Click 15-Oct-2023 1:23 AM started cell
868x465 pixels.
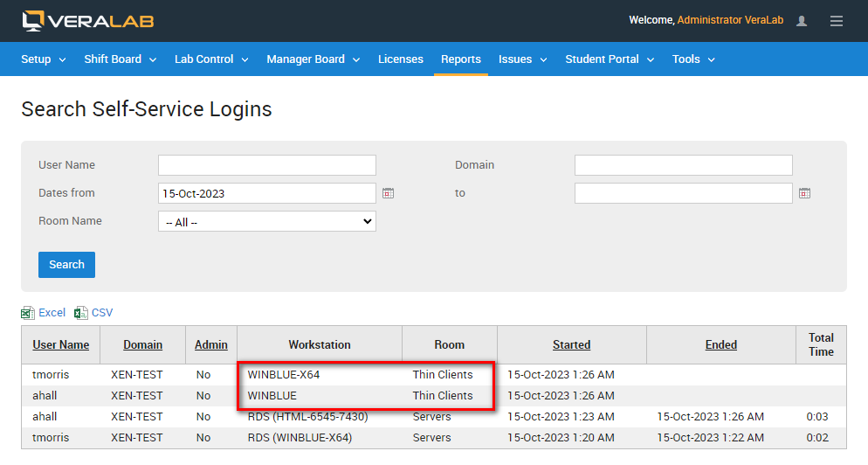[561, 417]
